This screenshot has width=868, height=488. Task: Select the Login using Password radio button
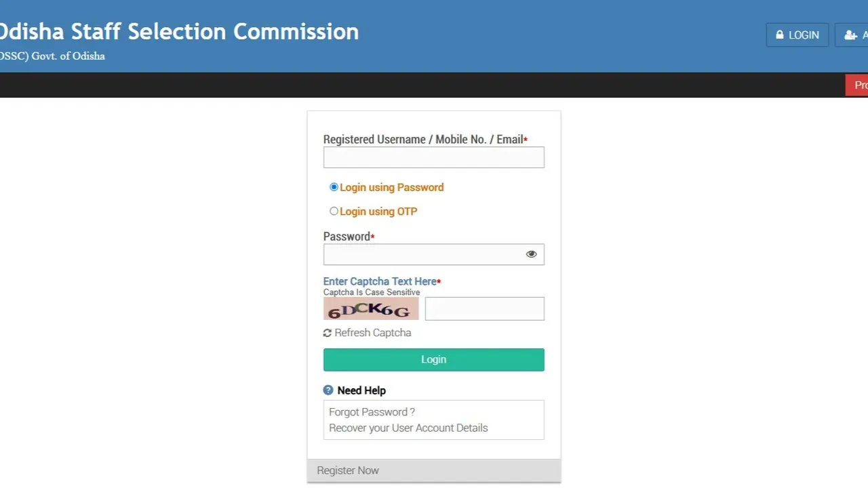(x=334, y=187)
